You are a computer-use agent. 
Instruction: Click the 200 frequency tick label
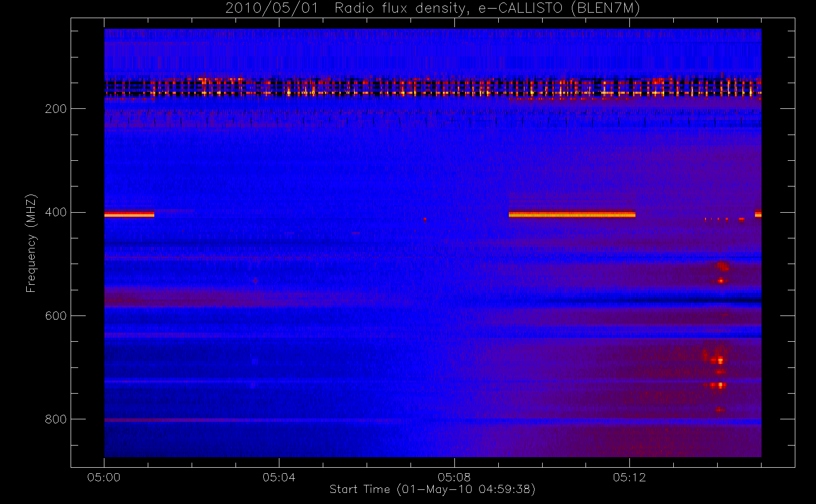[55, 109]
